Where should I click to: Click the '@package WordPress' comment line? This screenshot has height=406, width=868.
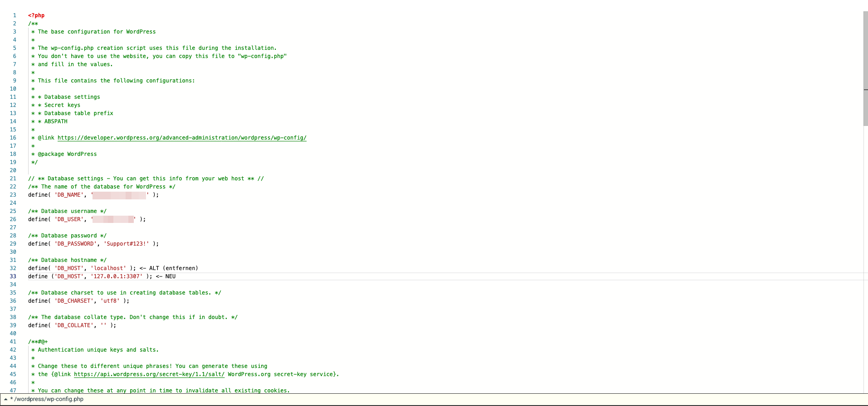pos(67,154)
